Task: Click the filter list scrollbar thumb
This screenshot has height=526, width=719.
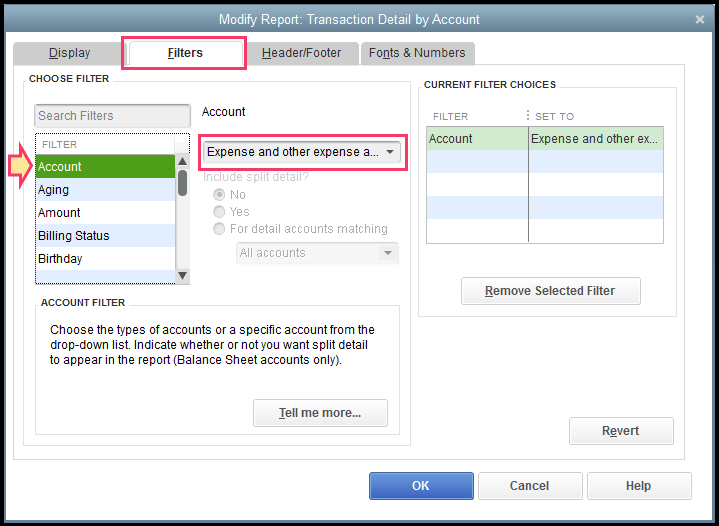Action: pyautogui.click(x=183, y=183)
